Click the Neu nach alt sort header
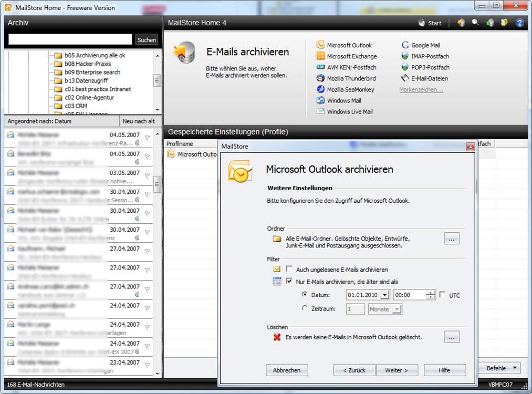The image size is (532, 394). (139, 121)
